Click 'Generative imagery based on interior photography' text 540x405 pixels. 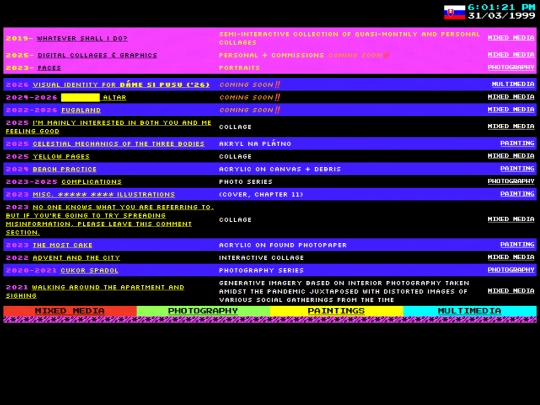point(344,292)
